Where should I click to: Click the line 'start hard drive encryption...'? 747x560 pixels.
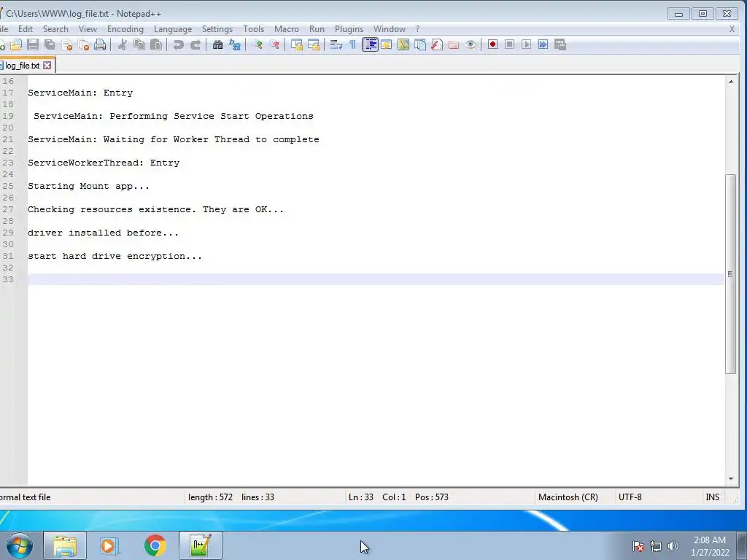[115, 256]
